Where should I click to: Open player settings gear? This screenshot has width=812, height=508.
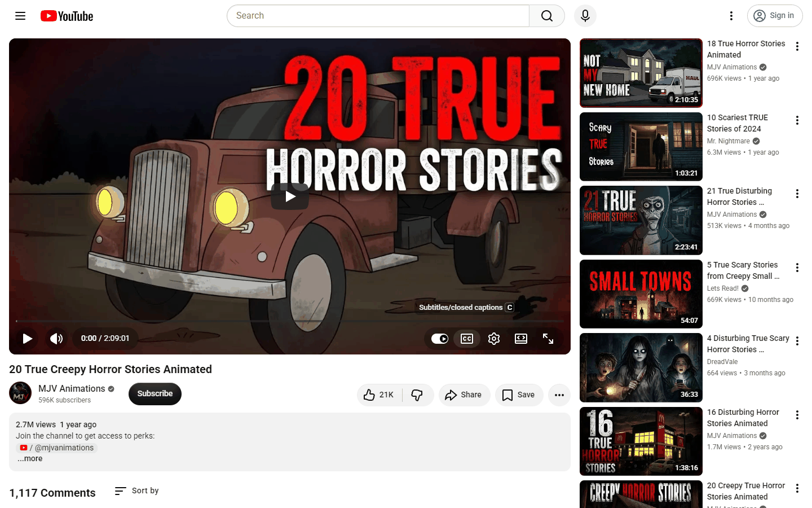coord(494,339)
